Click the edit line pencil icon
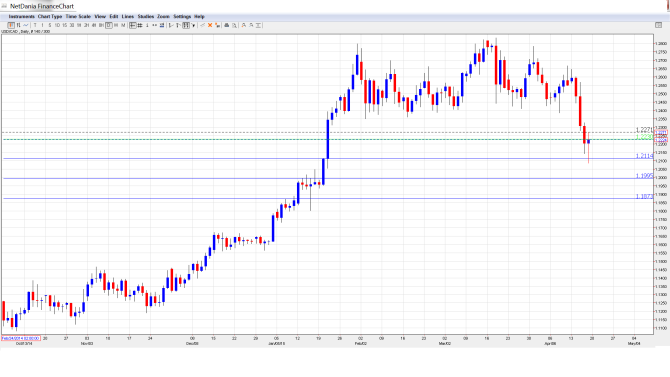 tap(203, 25)
